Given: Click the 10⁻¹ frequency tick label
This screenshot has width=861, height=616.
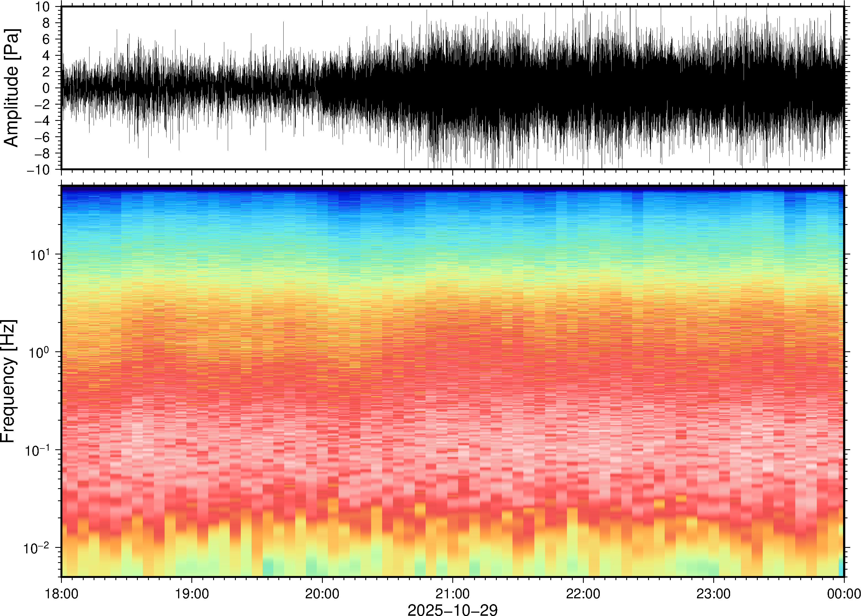Looking at the screenshot, I should [x=37, y=450].
